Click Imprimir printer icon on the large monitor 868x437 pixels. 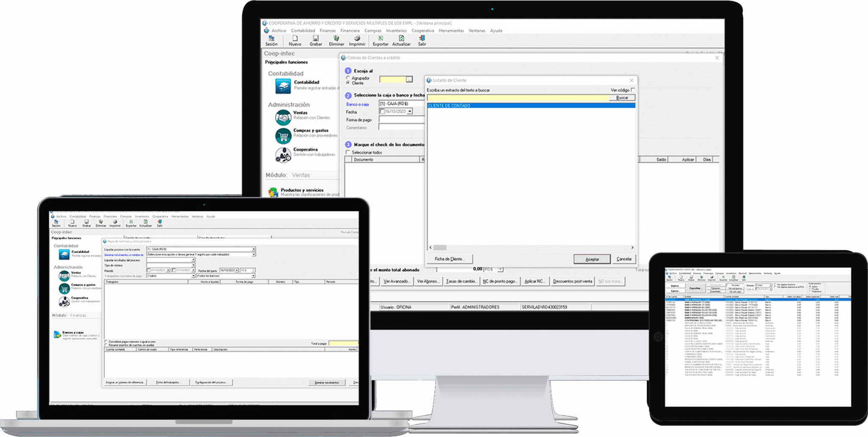tap(357, 39)
